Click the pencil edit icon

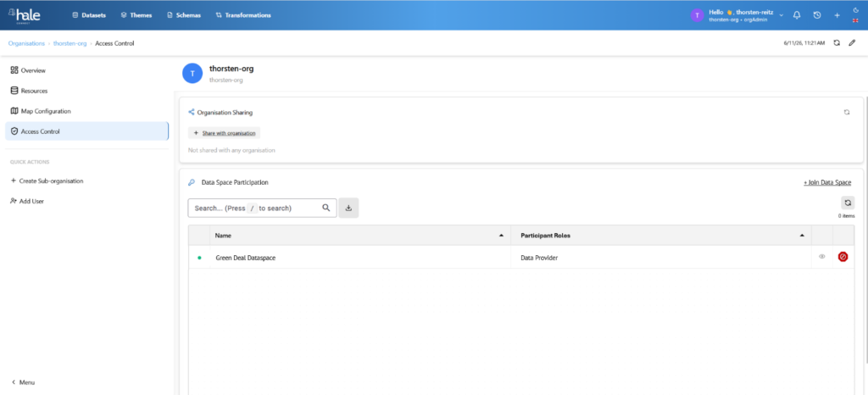pos(852,42)
